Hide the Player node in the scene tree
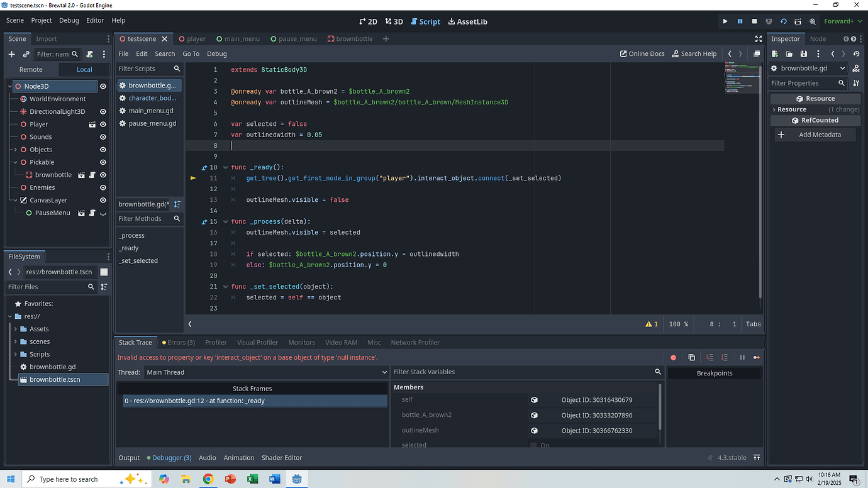Image resolution: width=868 pixels, height=488 pixels. (x=103, y=124)
